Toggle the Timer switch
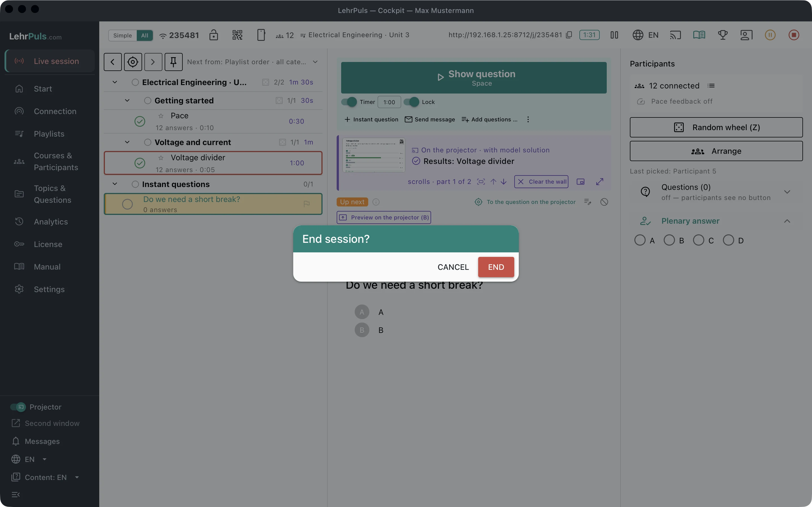The image size is (812, 507). [x=349, y=102]
